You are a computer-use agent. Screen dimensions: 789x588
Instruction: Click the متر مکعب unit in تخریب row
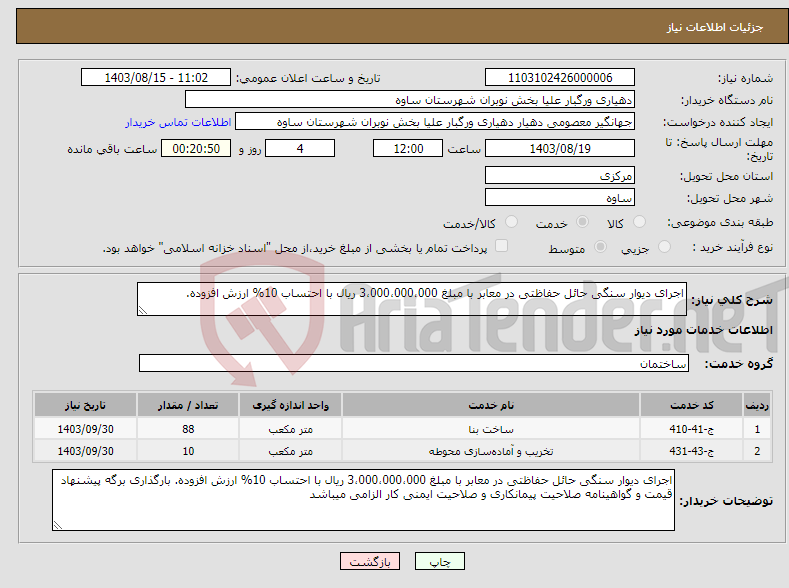pyautogui.click(x=290, y=451)
